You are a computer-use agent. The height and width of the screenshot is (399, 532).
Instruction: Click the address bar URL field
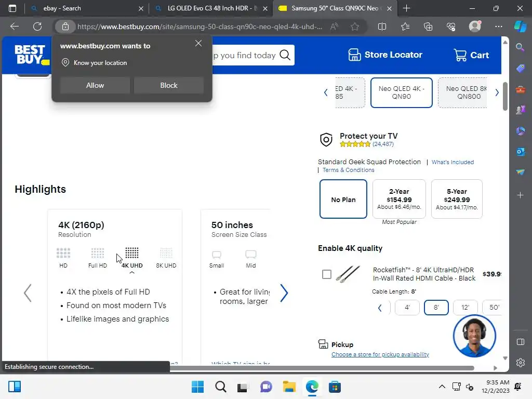coord(200,26)
